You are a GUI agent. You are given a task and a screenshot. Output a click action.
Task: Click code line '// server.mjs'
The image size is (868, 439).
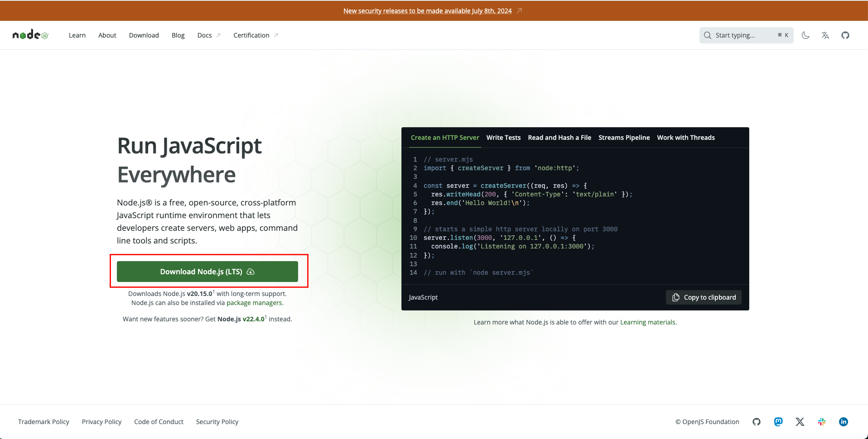pyautogui.click(x=448, y=159)
